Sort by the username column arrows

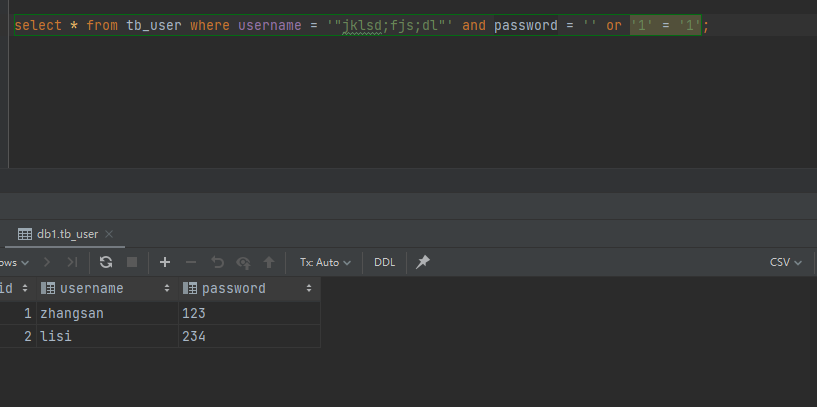pyautogui.click(x=167, y=288)
